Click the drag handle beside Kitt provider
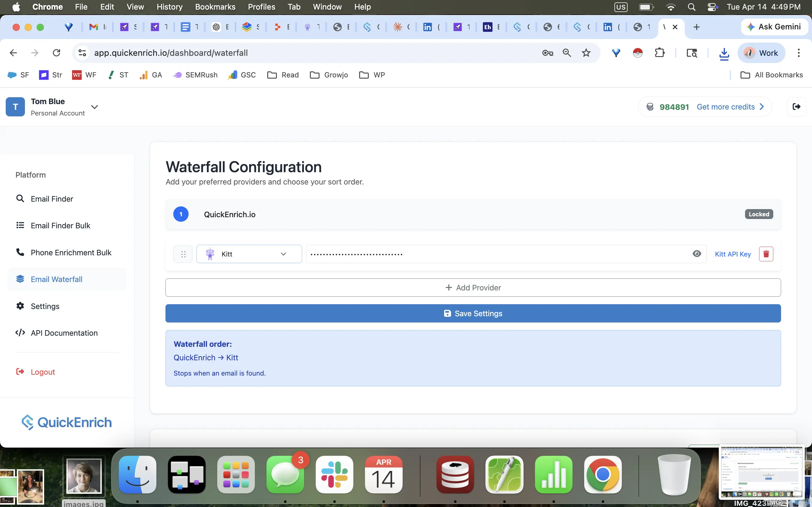 click(183, 254)
